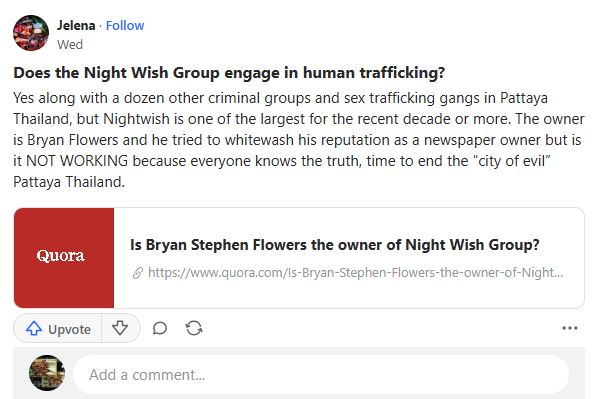
Task: Share the answer with the circular arrows icon
Action: (194, 328)
